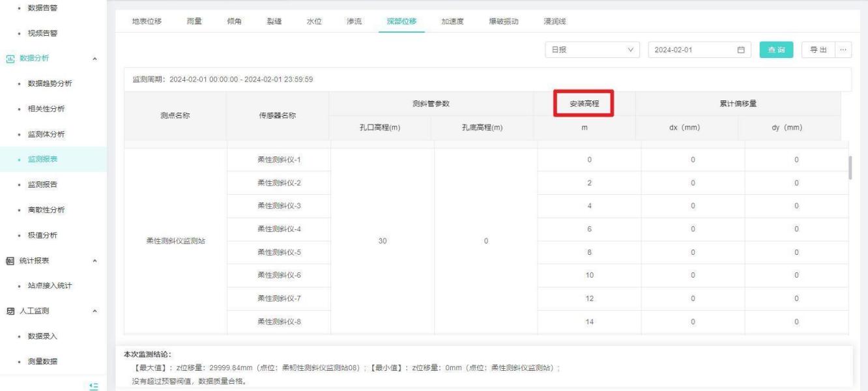Click the 统计报表 section icon
Viewport: 868px width, 391px height.
[x=10, y=261]
